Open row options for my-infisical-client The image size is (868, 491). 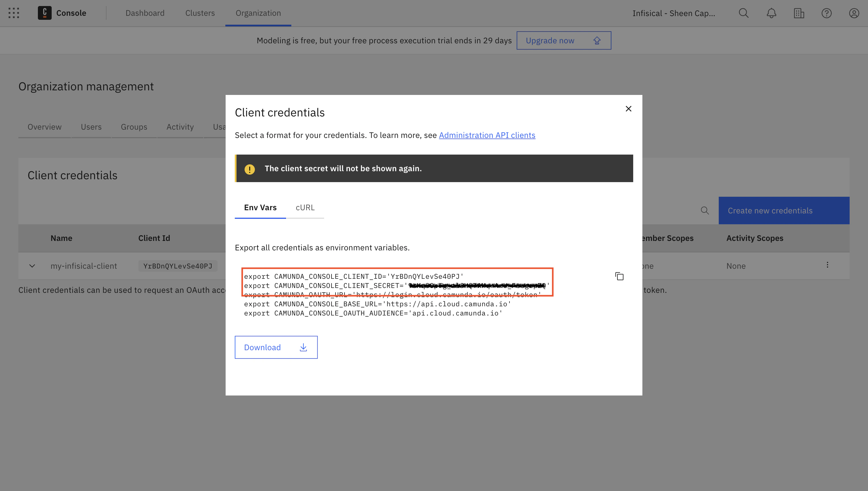tap(827, 265)
